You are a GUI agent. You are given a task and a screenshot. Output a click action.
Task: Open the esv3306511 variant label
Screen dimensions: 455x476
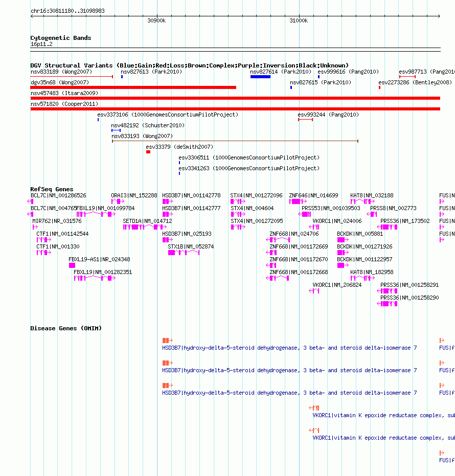[x=249, y=157]
